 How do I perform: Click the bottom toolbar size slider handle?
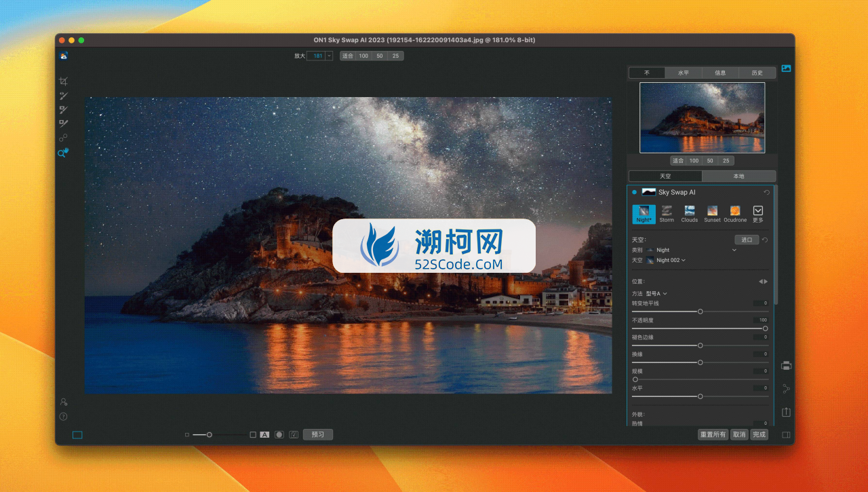210,435
